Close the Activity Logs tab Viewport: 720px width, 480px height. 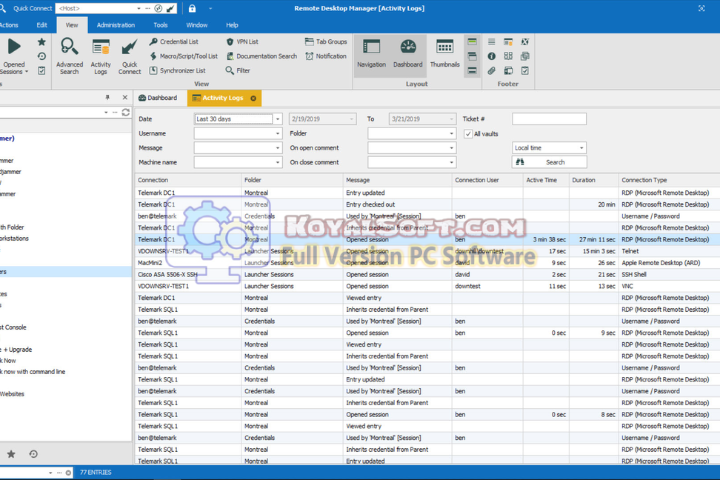[253, 98]
